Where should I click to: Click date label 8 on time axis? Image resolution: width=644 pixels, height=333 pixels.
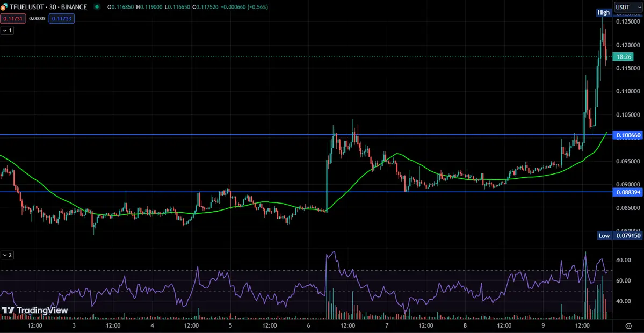[x=465, y=326]
